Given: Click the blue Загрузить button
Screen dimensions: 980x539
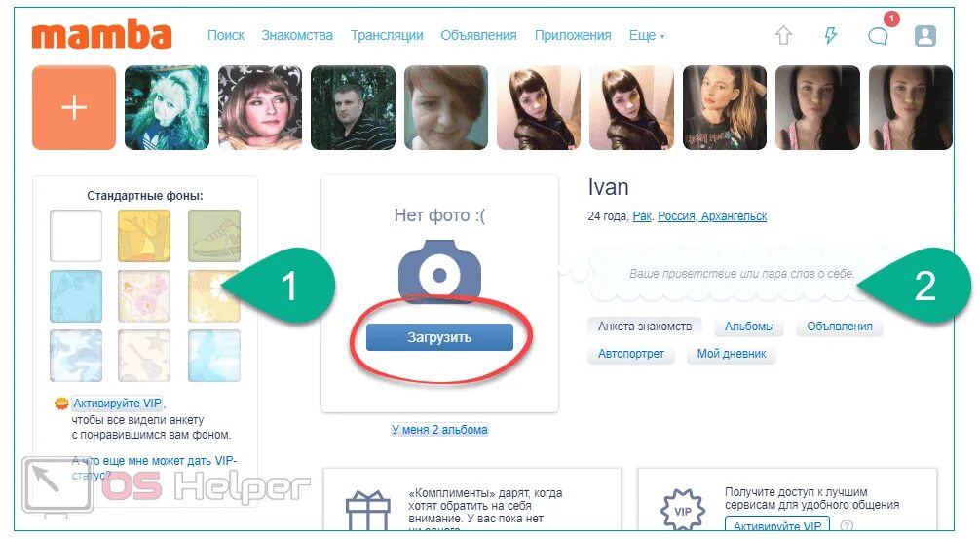Looking at the screenshot, I should click(439, 337).
